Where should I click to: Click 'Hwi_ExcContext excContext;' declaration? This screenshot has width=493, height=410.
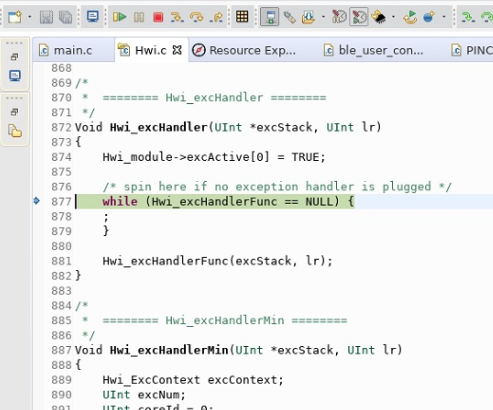(x=193, y=380)
